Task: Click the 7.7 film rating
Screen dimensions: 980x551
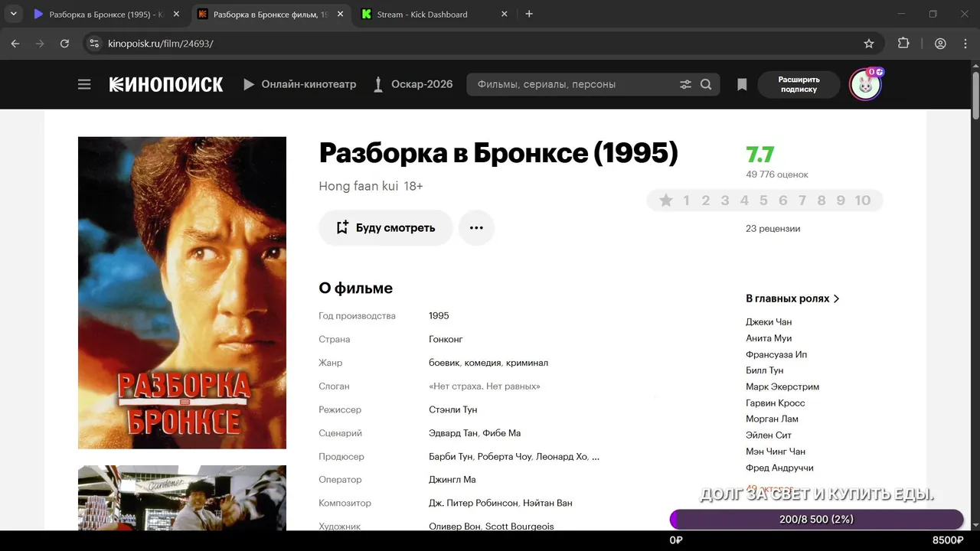Action: click(760, 155)
